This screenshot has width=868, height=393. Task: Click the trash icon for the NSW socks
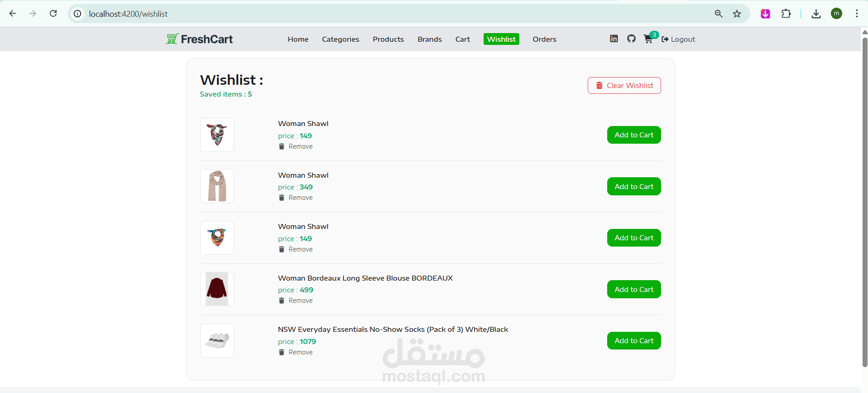[282, 352]
